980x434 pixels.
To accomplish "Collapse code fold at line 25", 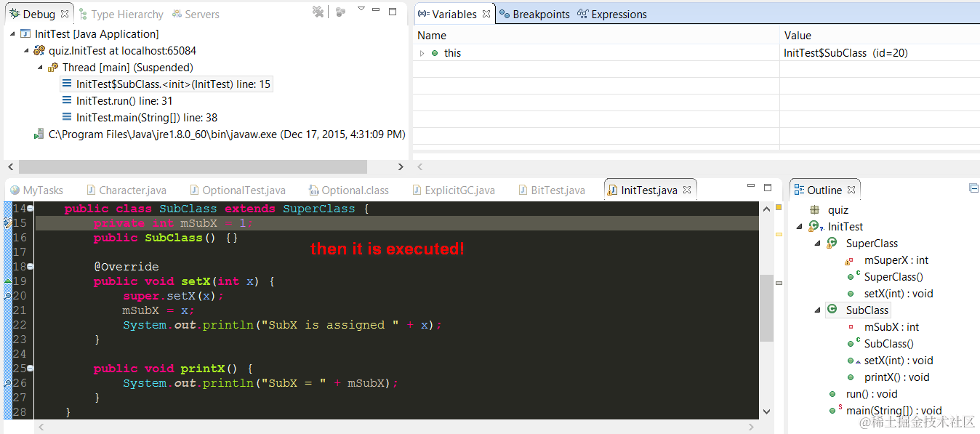I will (x=30, y=369).
